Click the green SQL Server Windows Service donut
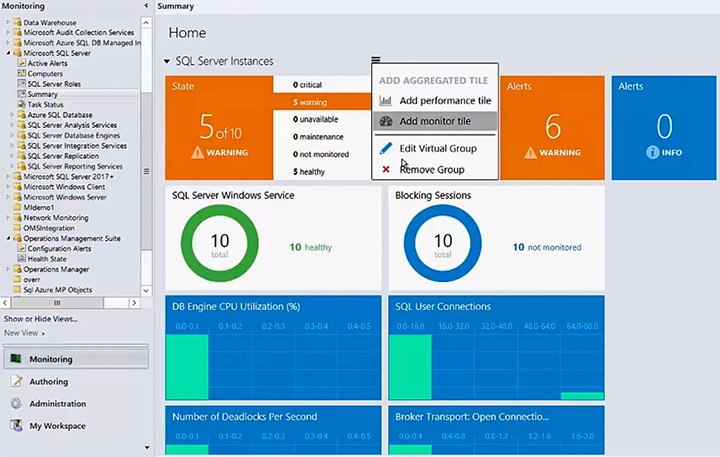720x457 pixels. click(x=219, y=243)
